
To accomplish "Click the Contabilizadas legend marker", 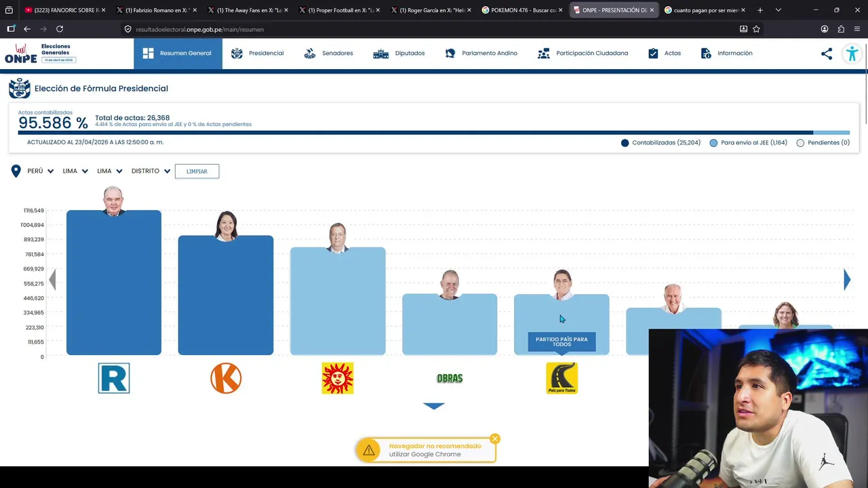I will click(625, 143).
